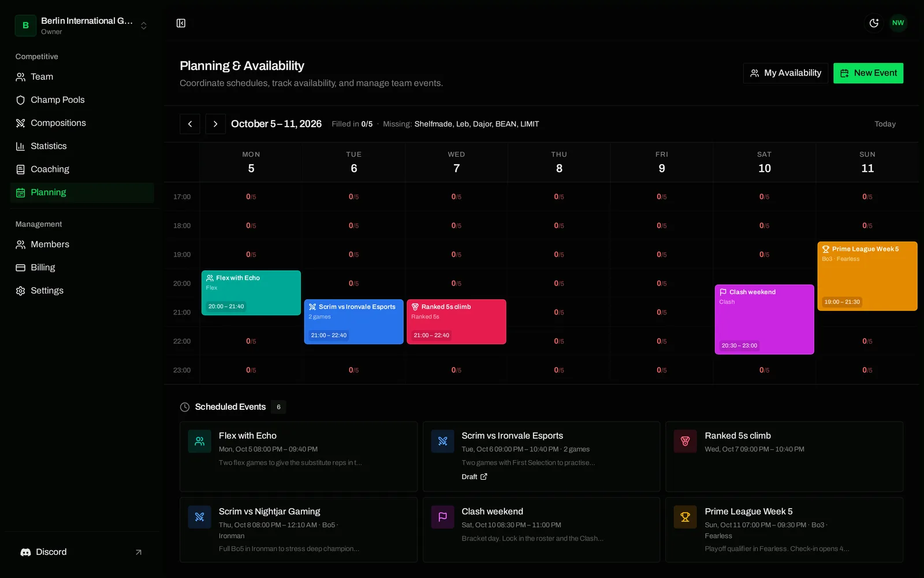Toggle the sidebar collapse icon
Image resolution: width=924 pixels, height=578 pixels.
tap(181, 23)
